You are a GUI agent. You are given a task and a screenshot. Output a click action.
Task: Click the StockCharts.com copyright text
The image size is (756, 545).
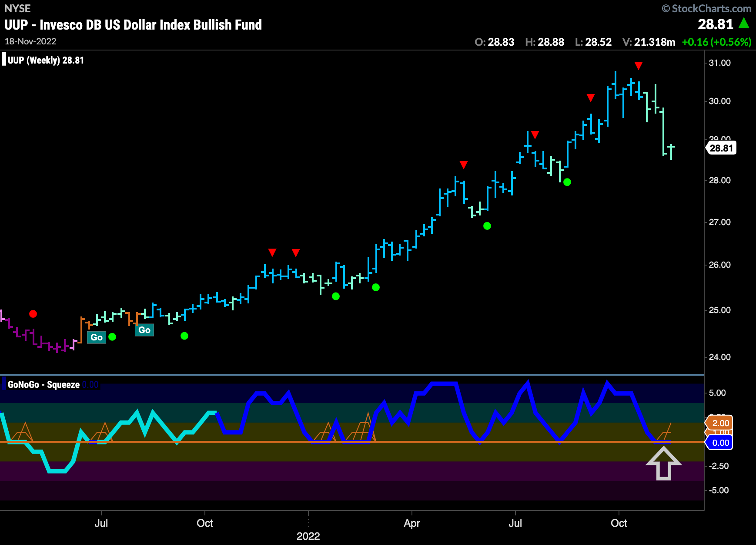tap(706, 8)
